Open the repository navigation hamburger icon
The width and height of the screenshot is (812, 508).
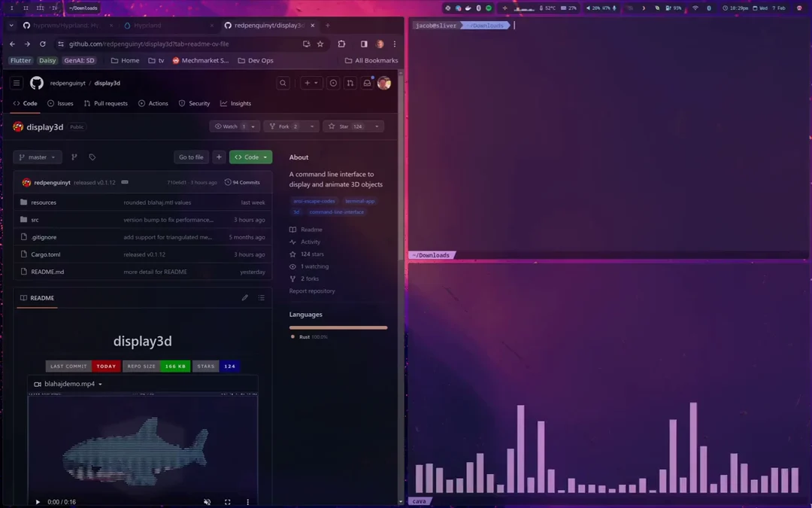pyautogui.click(x=16, y=83)
